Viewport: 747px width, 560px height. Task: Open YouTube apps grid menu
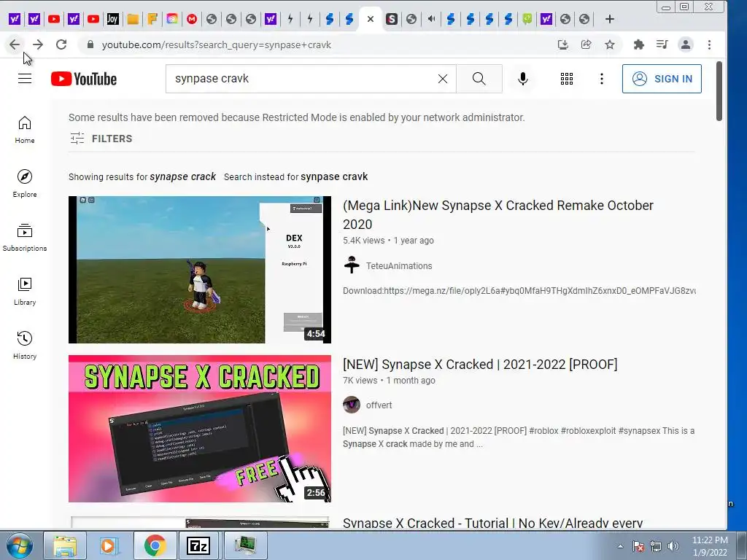click(566, 79)
